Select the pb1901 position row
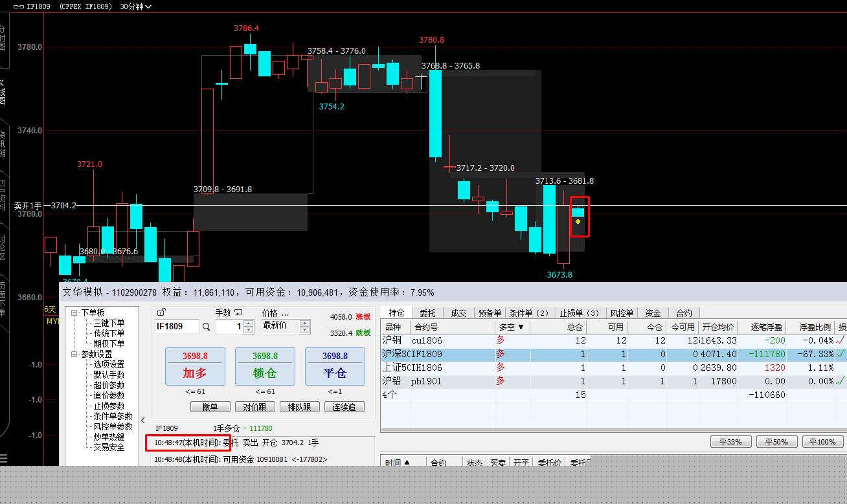The width and height of the screenshot is (847, 504). (x=613, y=381)
